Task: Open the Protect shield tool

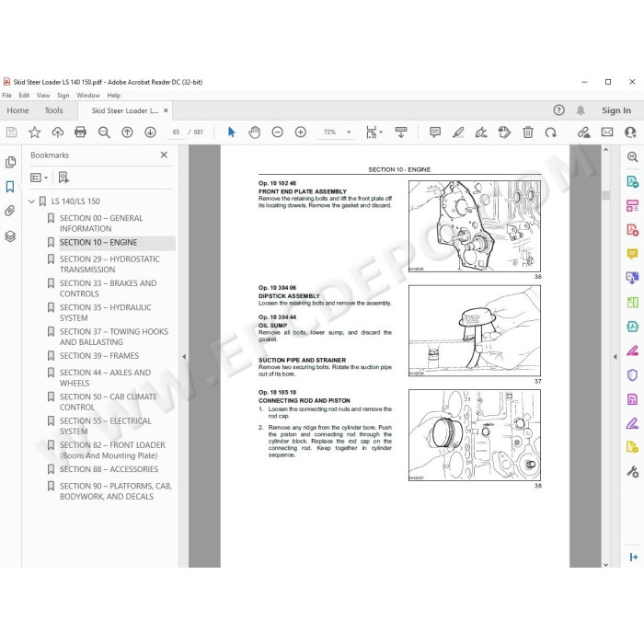Action: click(x=632, y=374)
